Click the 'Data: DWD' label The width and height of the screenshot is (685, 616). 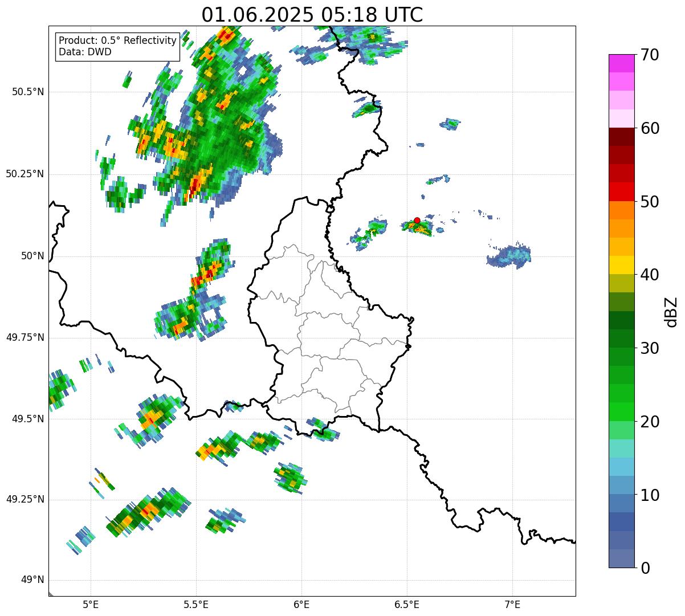point(85,52)
